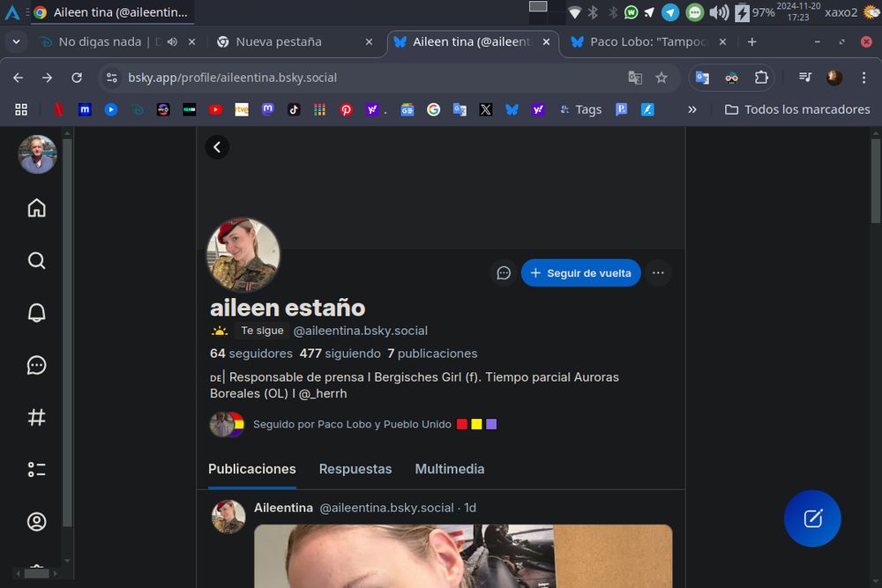Mute the audio of 'No digas nada' tab
882x588 pixels.
(172, 41)
